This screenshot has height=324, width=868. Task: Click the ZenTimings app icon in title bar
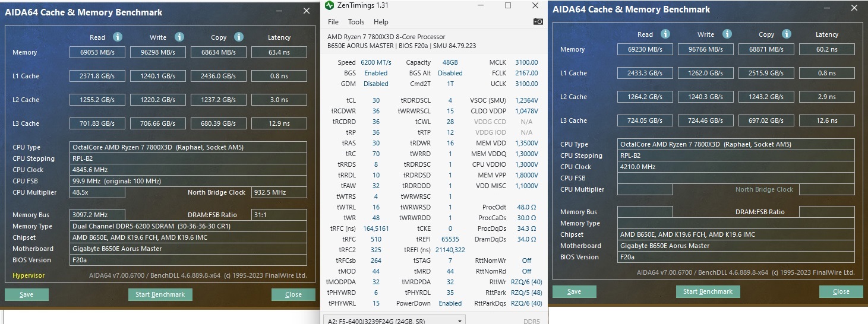(329, 5)
